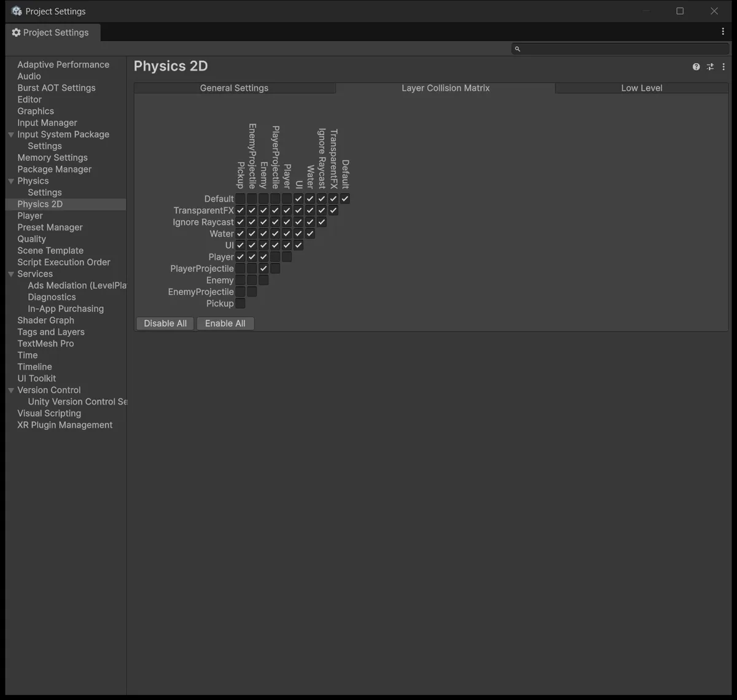Collapse the Services section arrow
Image resolution: width=737 pixels, height=700 pixels.
pyautogui.click(x=11, y=274)
